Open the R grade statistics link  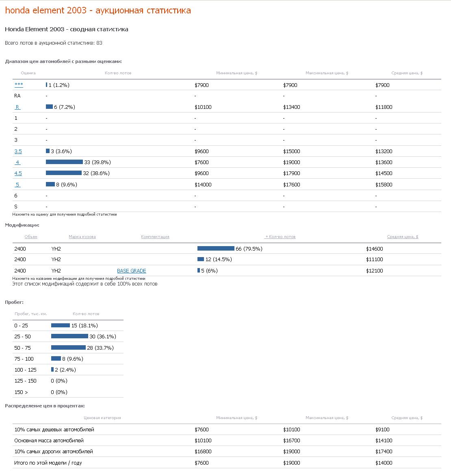17,107
